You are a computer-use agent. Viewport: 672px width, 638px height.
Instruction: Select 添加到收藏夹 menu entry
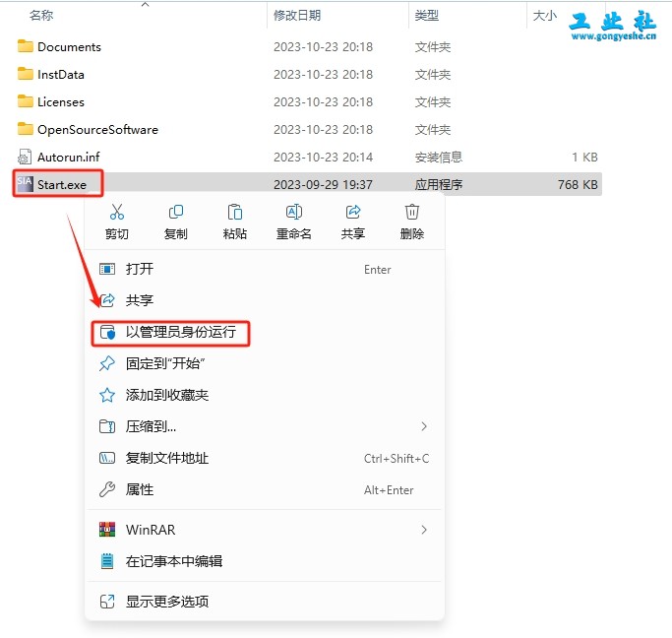(x=265, y=395)
